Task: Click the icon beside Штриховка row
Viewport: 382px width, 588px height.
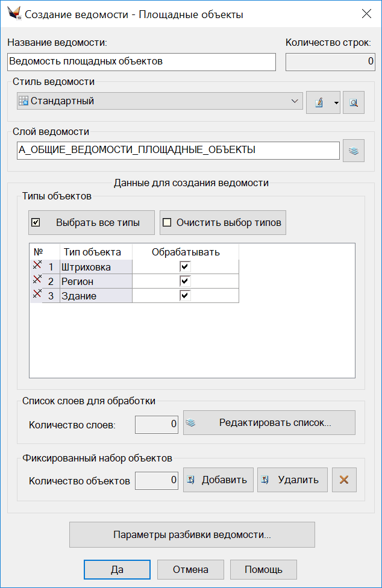Action: (x=37, y=266)
